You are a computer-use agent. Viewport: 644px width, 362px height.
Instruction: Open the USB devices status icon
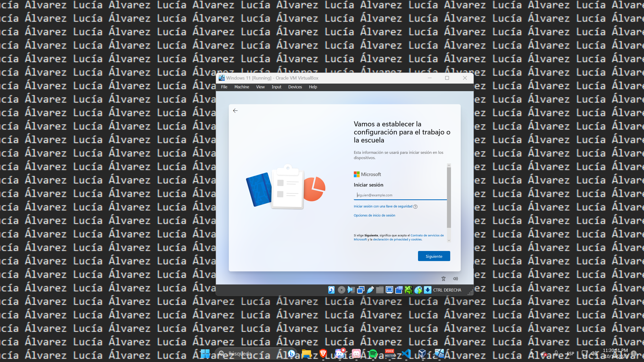click(370, 290)
